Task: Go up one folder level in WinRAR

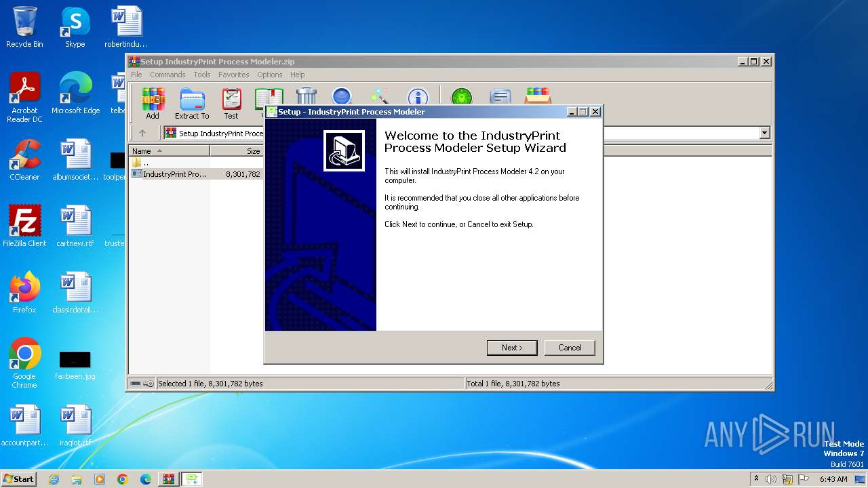Action: [142, 133]
